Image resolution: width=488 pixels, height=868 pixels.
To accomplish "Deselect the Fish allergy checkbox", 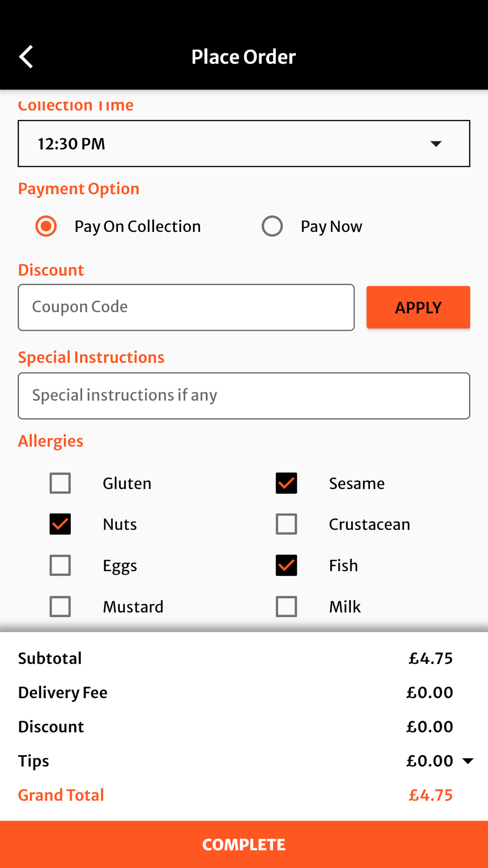I will pyautogui.click(x=286, y=565).
